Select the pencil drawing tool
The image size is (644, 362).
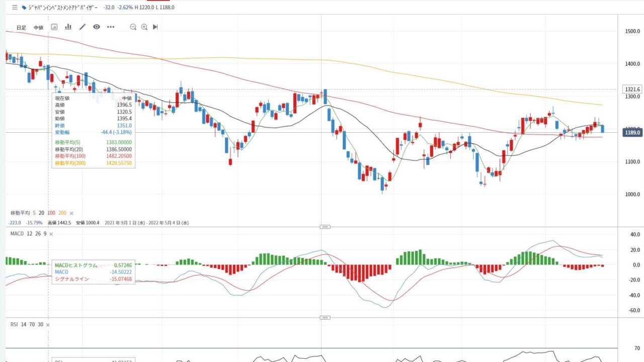coord(83,27)
